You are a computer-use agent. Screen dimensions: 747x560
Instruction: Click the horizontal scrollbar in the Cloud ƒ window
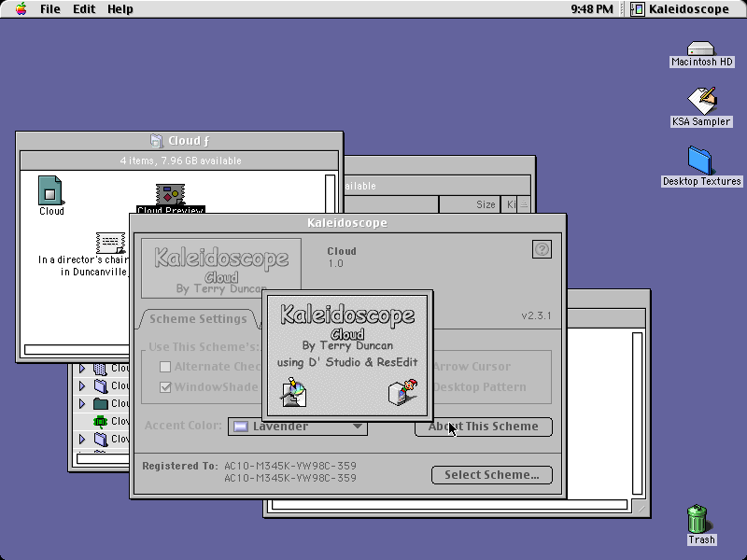[x=77, y=349]
